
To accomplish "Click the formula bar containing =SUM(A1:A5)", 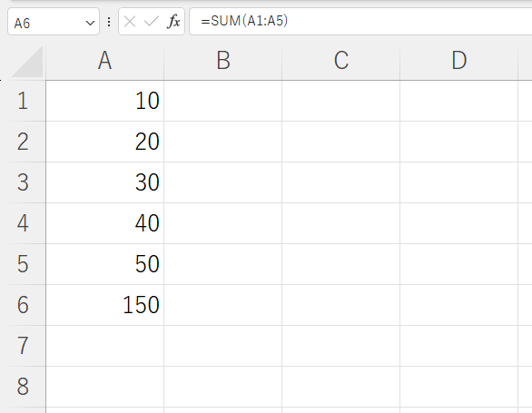I will [360, 22].
